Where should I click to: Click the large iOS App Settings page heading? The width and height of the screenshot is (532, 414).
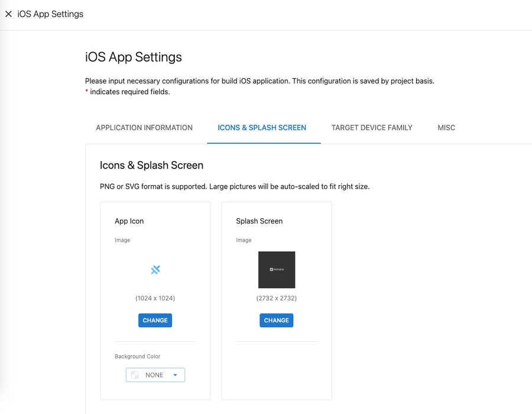pos(134,57)
